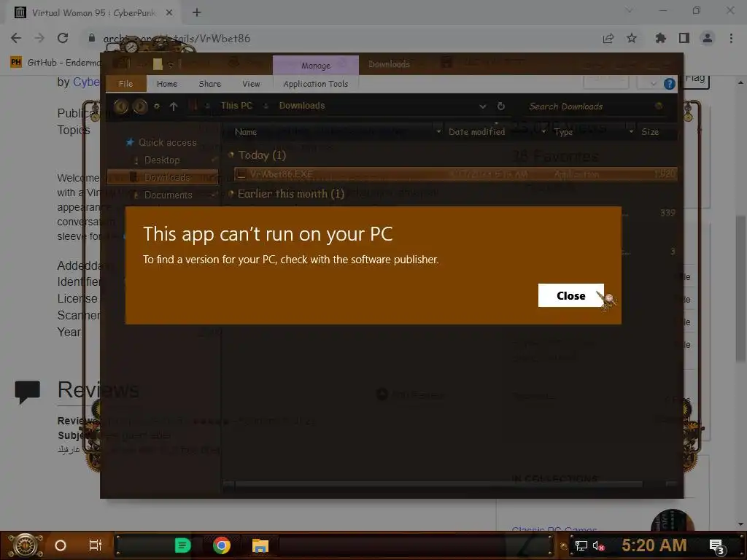Open Chrome profile avatar
Image resolution: width=747 pixels, height=560 pixels.
click(708, 38)
